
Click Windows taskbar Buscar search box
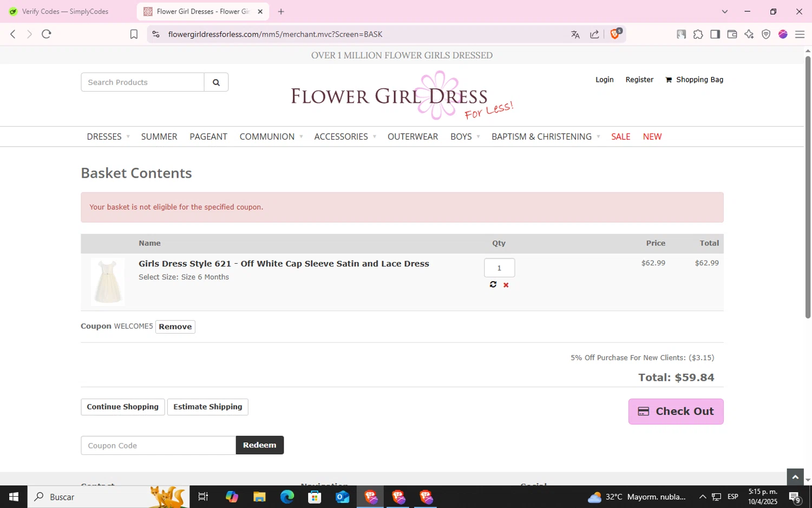pos(108,497)
